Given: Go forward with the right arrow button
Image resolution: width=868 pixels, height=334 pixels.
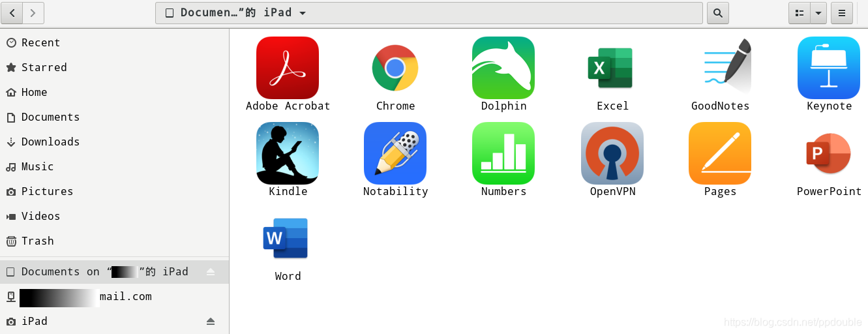Looking at the screenshot, I should (33, 12).
